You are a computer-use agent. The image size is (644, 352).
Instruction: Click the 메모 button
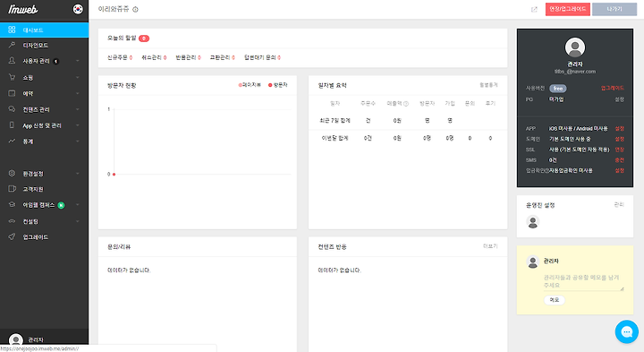click(x=555, y=300)
